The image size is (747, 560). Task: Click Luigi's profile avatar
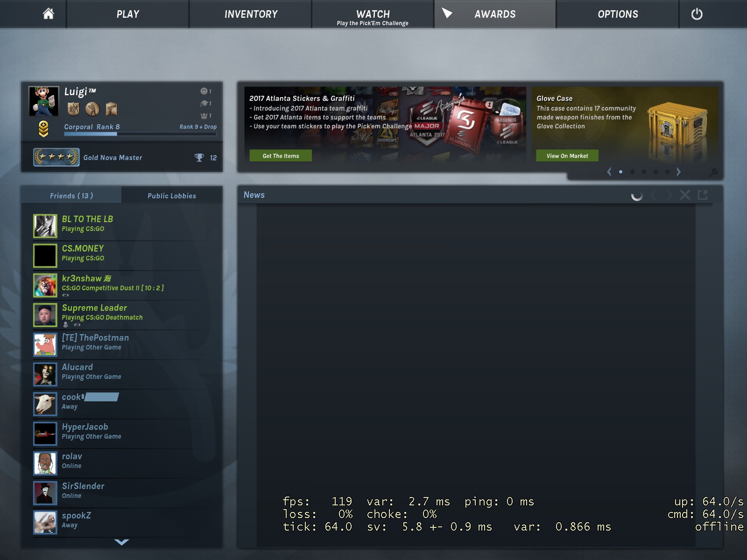point(44,101)
